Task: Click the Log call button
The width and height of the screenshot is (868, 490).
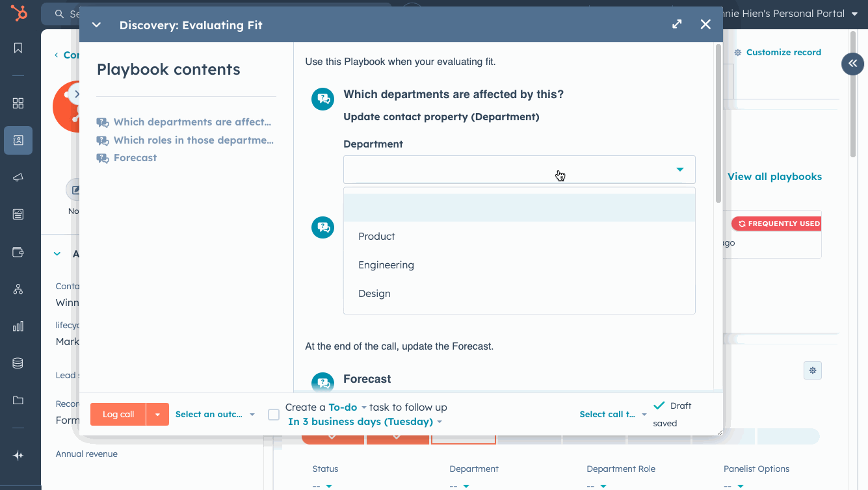Action: 118,414
